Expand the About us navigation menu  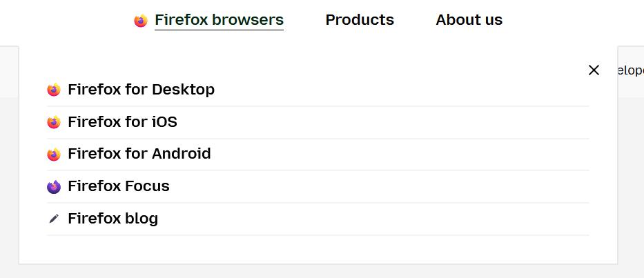[469, 20]
